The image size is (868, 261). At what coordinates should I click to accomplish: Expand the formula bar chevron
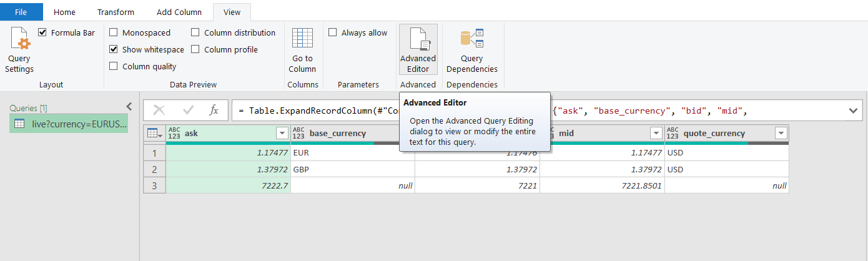coord(853,111)
